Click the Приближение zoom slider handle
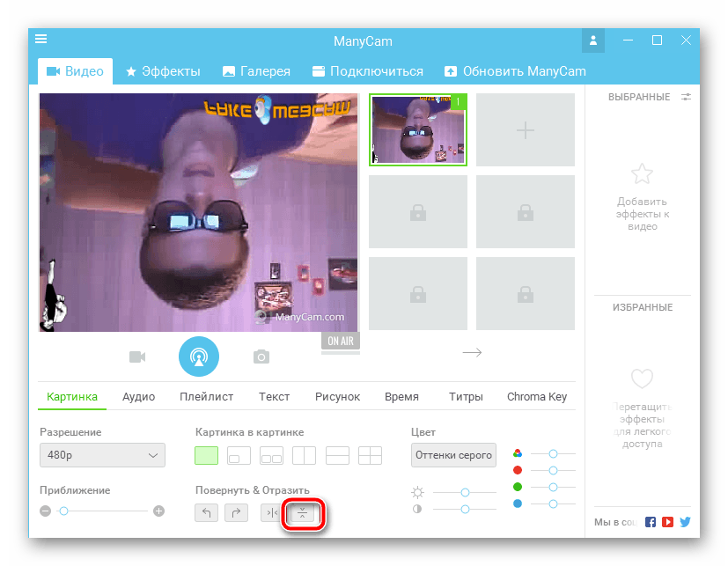Image resolution: width=728 pixels, height=566 pixels. point(63,511)
